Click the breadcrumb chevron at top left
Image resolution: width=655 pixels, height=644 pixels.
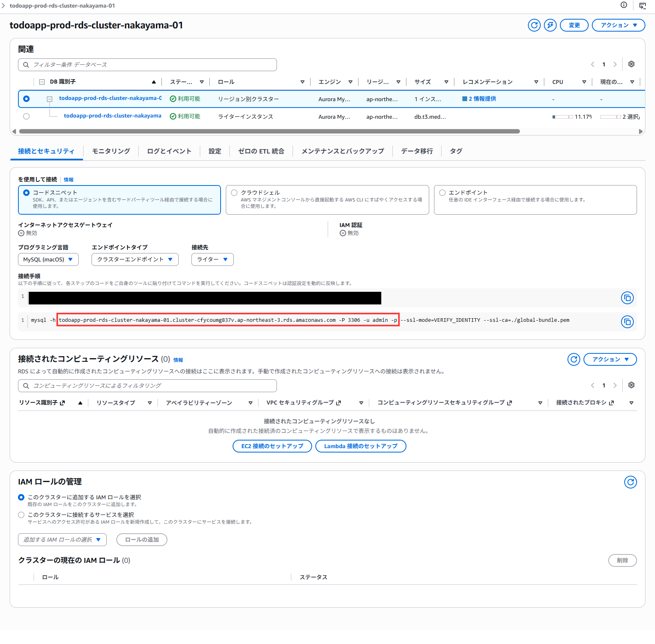4,6
